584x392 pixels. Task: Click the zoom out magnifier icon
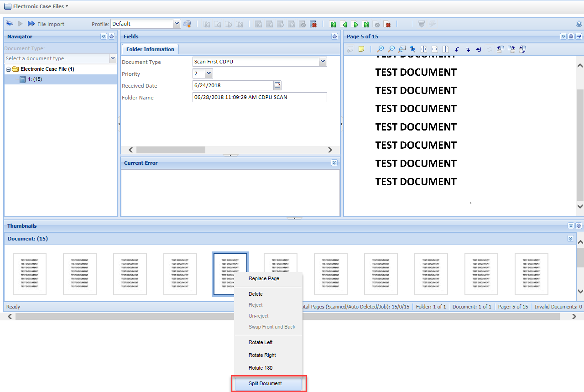[391, 49]
